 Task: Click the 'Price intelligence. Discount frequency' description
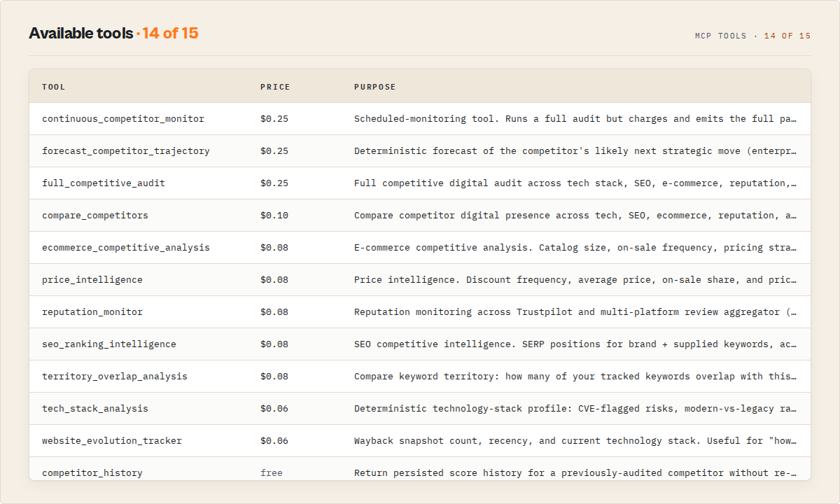pyautogui.click(x=575, y=280)
